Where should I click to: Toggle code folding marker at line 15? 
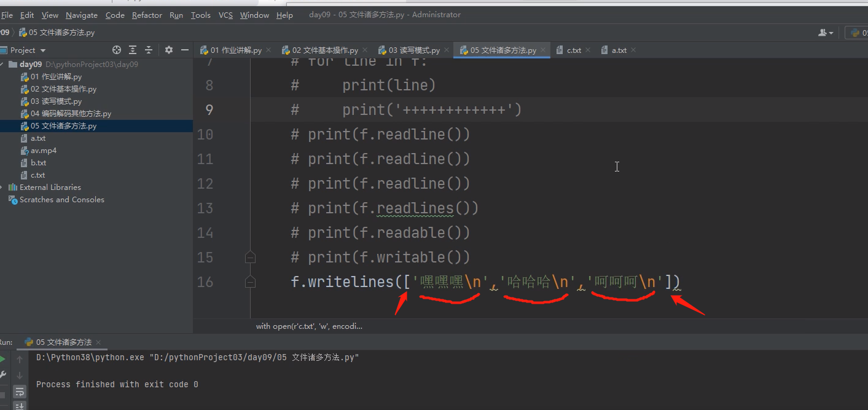(x=250, y=257)
